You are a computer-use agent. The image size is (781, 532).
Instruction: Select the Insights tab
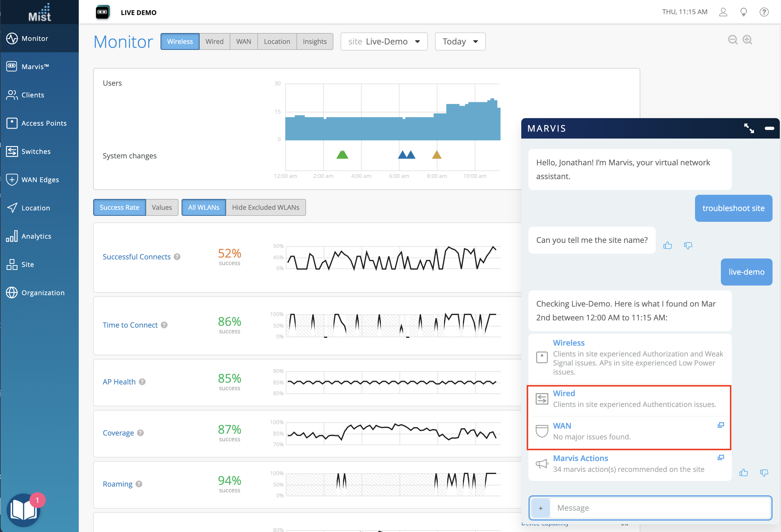(314, 41)
